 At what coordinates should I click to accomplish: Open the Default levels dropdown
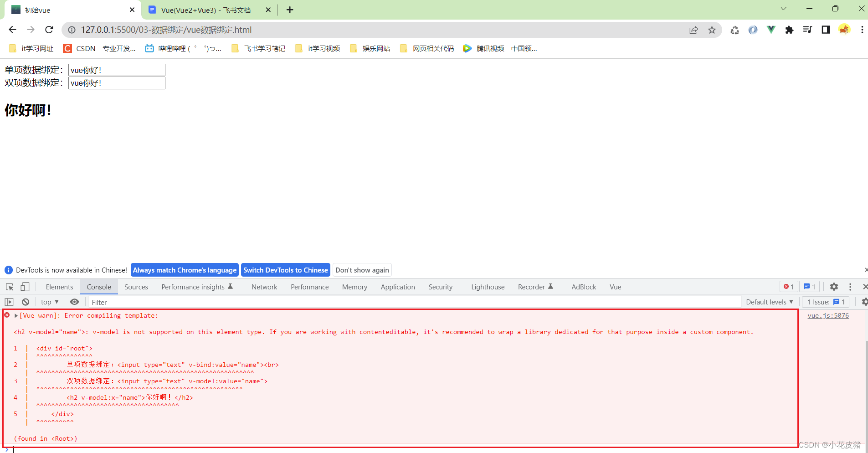tap(770, 302)
